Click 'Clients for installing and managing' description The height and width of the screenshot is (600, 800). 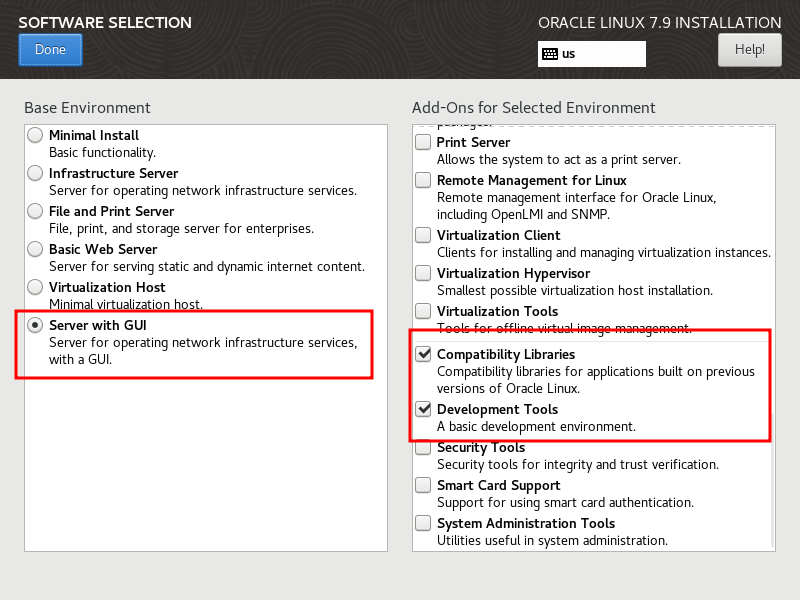pyautogui.click(x=604, y=253)
